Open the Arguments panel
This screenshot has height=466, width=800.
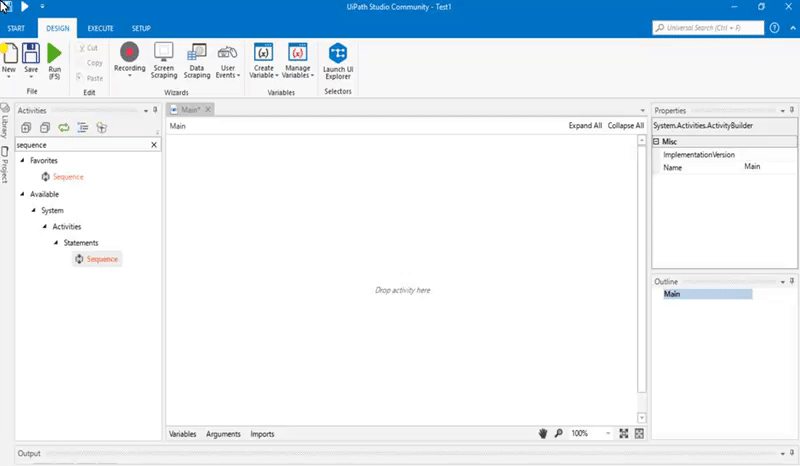(223, 434)
